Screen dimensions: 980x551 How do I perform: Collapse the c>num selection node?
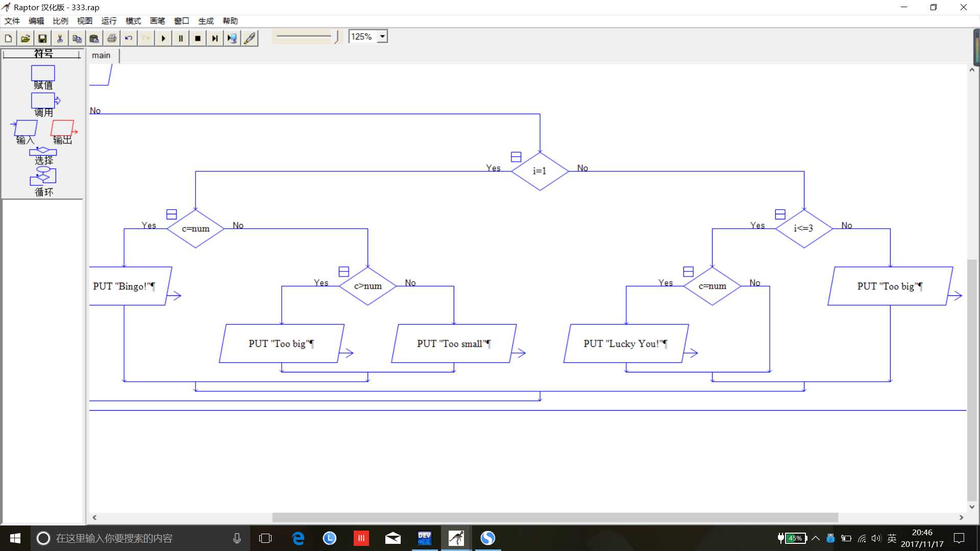click(344, 271)
